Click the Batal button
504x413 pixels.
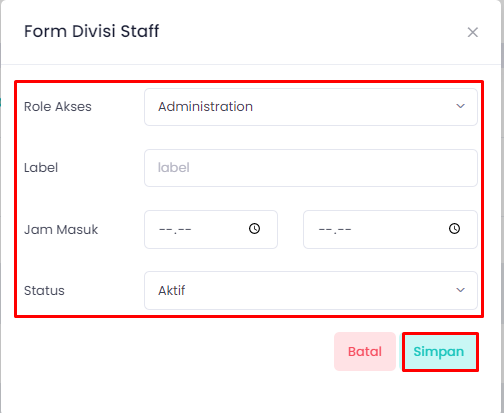point(365,352)
